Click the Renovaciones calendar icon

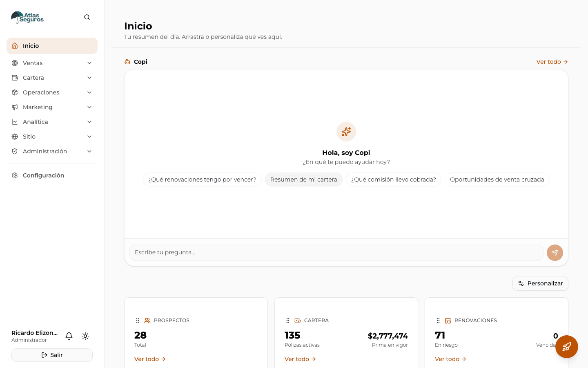448,321
